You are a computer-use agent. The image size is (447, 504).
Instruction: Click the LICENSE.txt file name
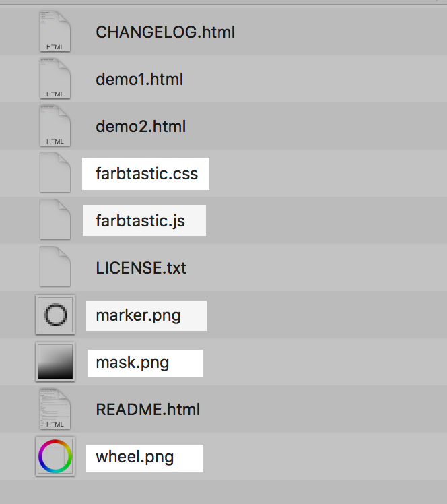141,268
